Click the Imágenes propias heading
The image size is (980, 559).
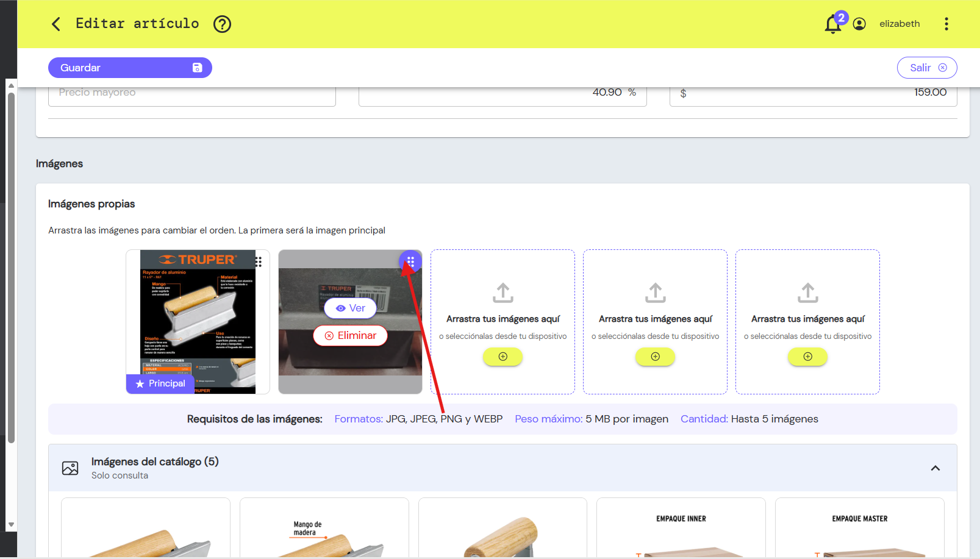click(91, 204)
